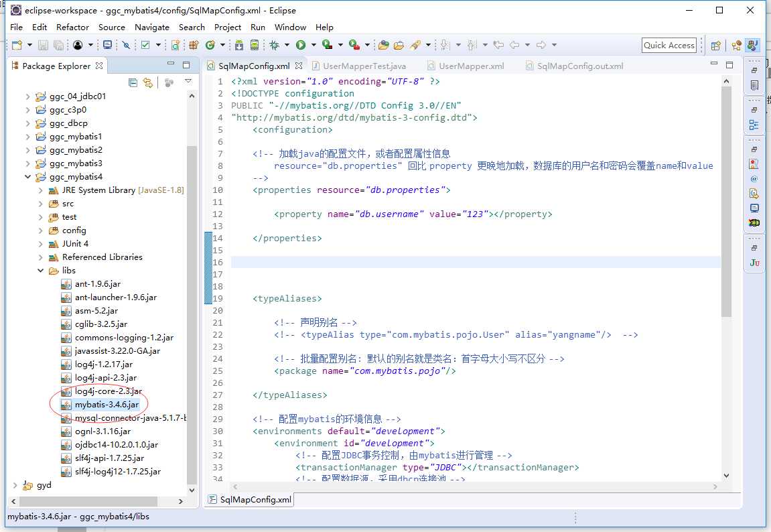771x532 pixels.
Task: Minimize the Package Explorer panel
Action: 171,64
